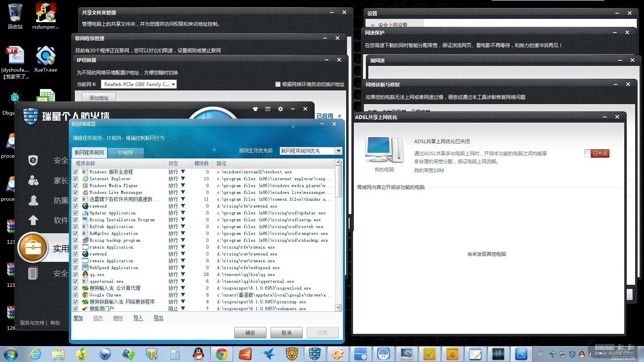644x362 pixels.
Task: Uncheck the WebSpeed Application rule checkbox
Action: (x=75, y=268)
